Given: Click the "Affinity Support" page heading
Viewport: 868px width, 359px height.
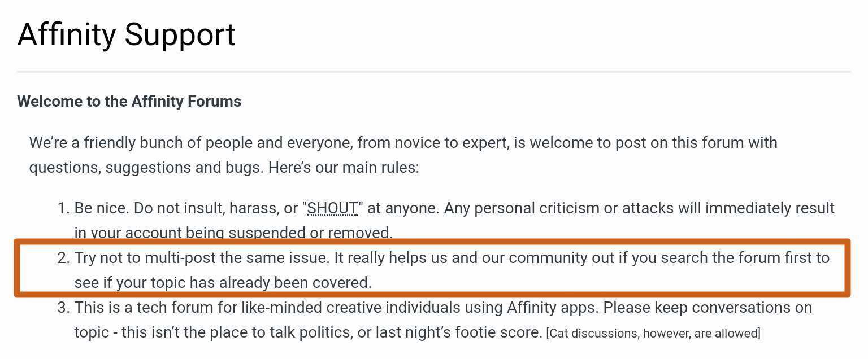Looking at the screenshot, I should click(x=127, y=35).
